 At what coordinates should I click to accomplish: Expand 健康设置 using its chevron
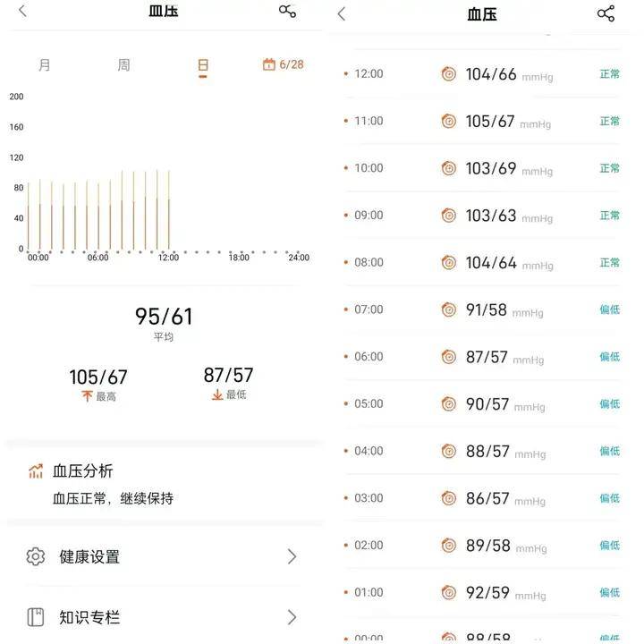(292, 556)
